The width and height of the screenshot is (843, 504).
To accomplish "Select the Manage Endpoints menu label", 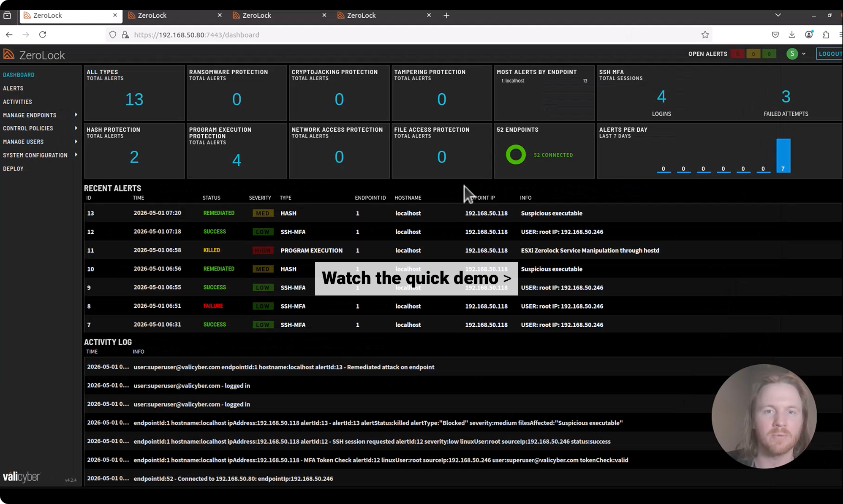I will 30,115.
